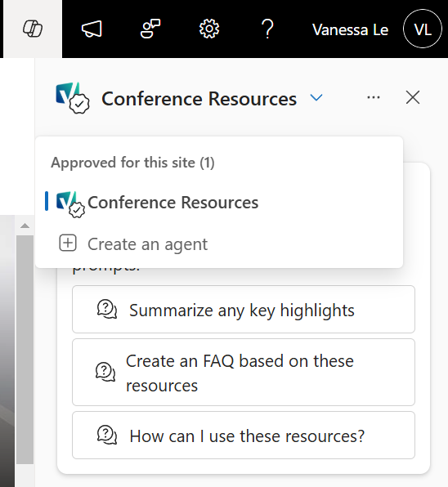Image resolution: width=448 pixels, height=487 pixels.
Task: Open the three dots more options menu
Action: click(373, 97)
